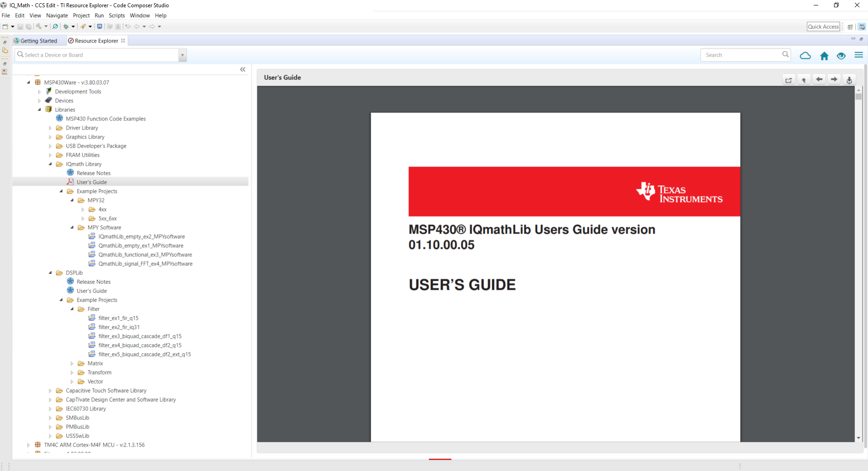This screenshot has width=868, height=471.
Task: Download the User's Guide with download icon
Action: pos(849,80)
